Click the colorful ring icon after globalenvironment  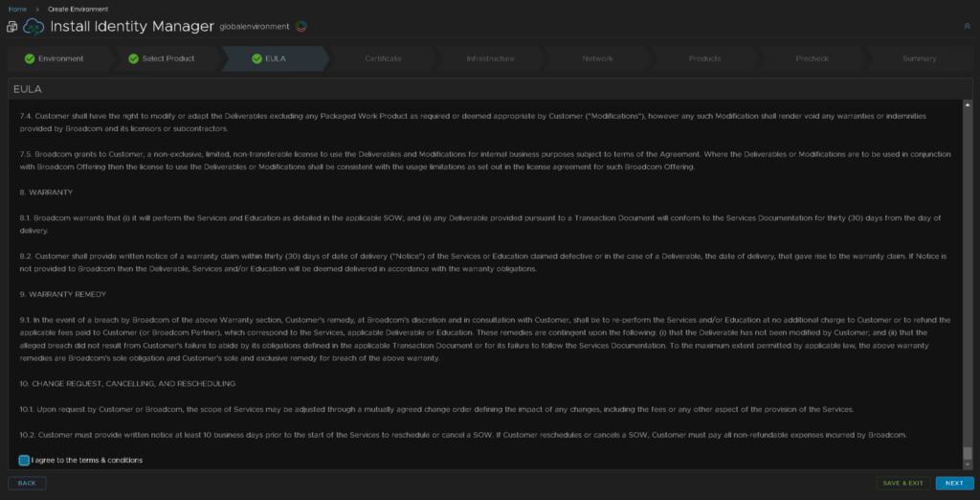coord(301,26)
